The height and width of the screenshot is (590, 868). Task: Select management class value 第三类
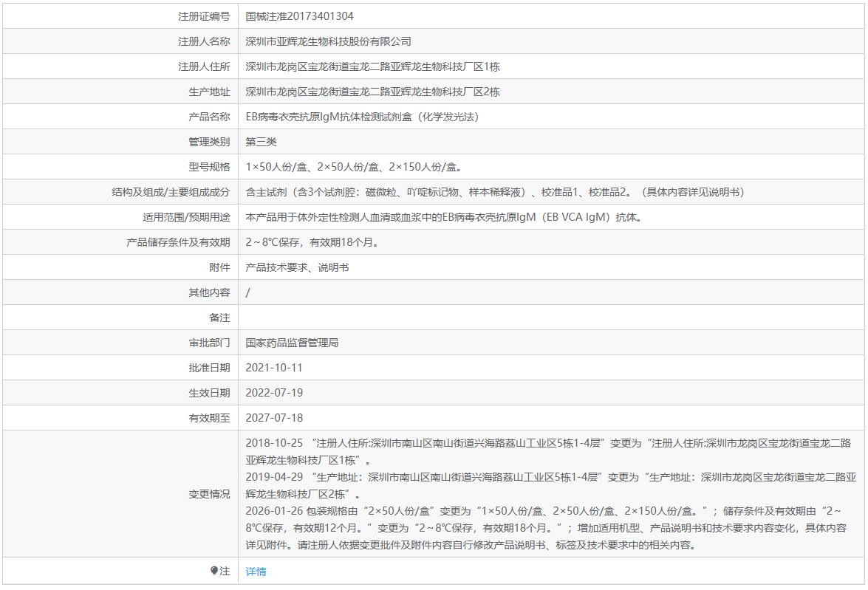[x=262, y=142]
